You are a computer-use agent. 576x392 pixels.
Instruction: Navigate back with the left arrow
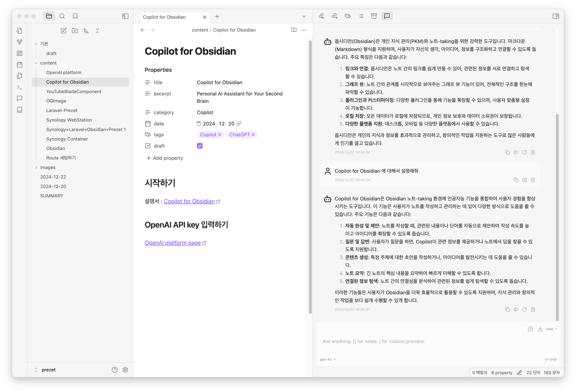coord(143,30)
